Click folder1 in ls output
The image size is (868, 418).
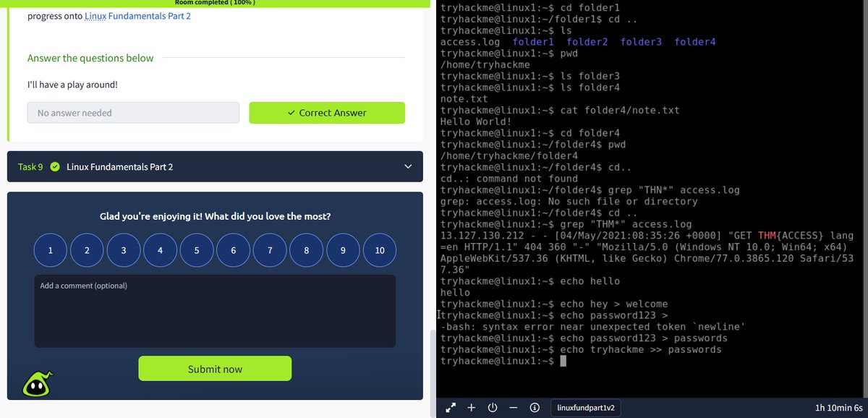(533, 42)
